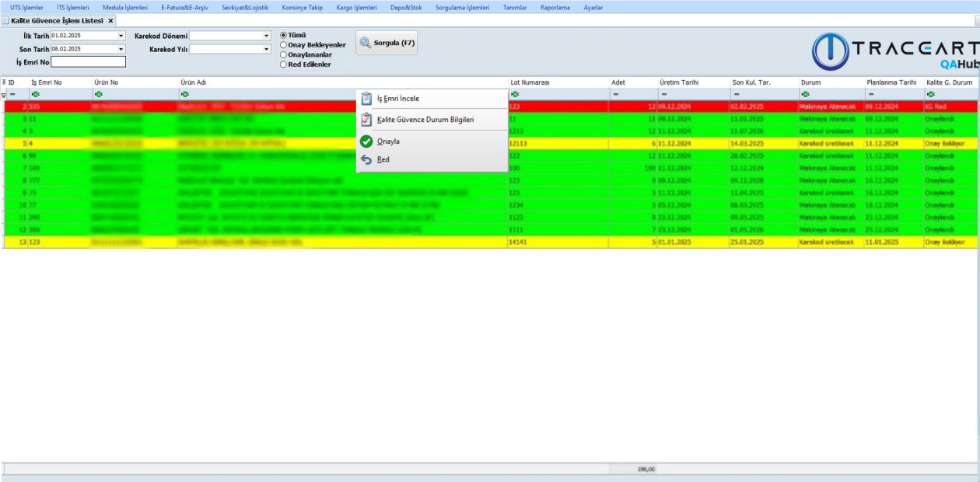Select the Tümü radio button
Screen dimensions: 980x482
(283, 35)
